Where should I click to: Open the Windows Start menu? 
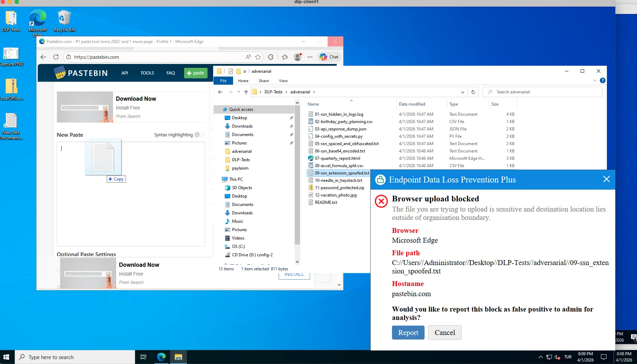pos(6,357)
